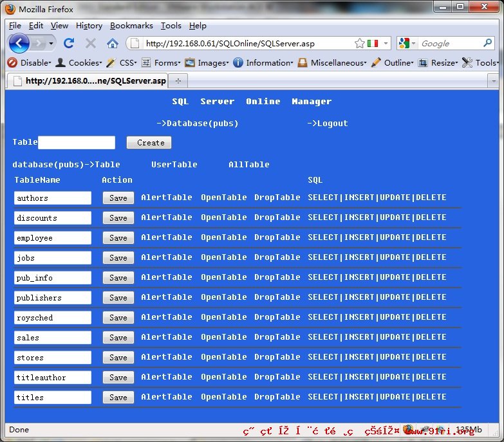Click OpenTable for titles row
Image resolution: width=504 pixels, height=442 pixels.
pyautogui.click(x=224, y=397)
